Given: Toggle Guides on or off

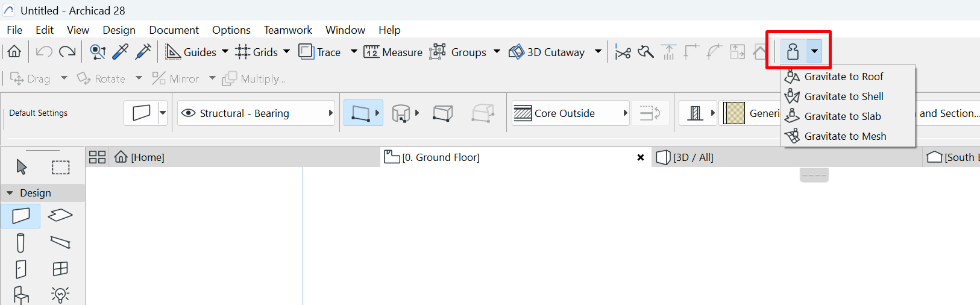Looking at the screenshot, I should coord(191,52).
